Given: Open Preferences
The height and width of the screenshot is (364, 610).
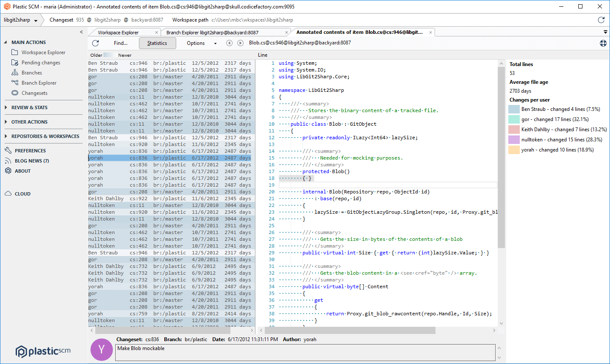Looking at the screenshot, I should (x=30, y=151).
